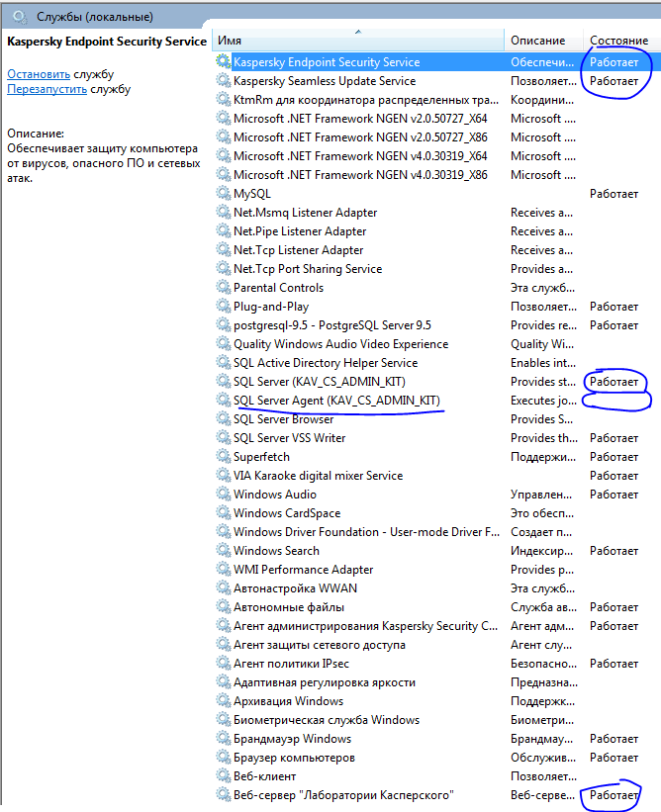Select Windows Driver Foundation service row
661x812 pixels.
[x=366, y=531]
